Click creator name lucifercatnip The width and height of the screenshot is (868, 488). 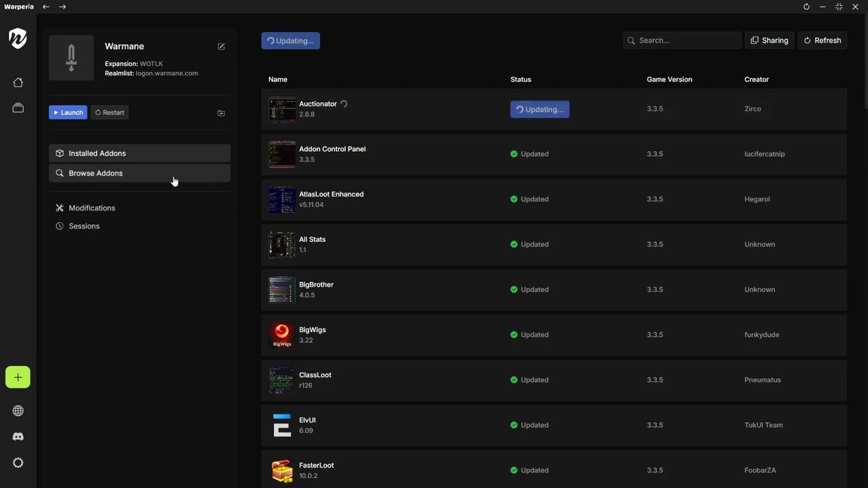tap(764, 154)
